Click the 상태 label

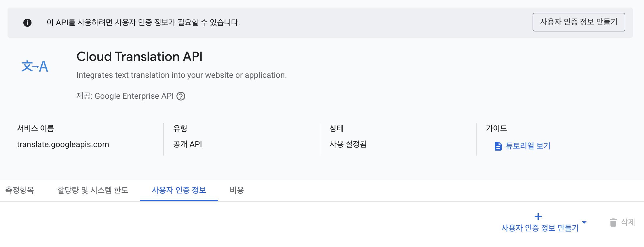tap(337, 128)
